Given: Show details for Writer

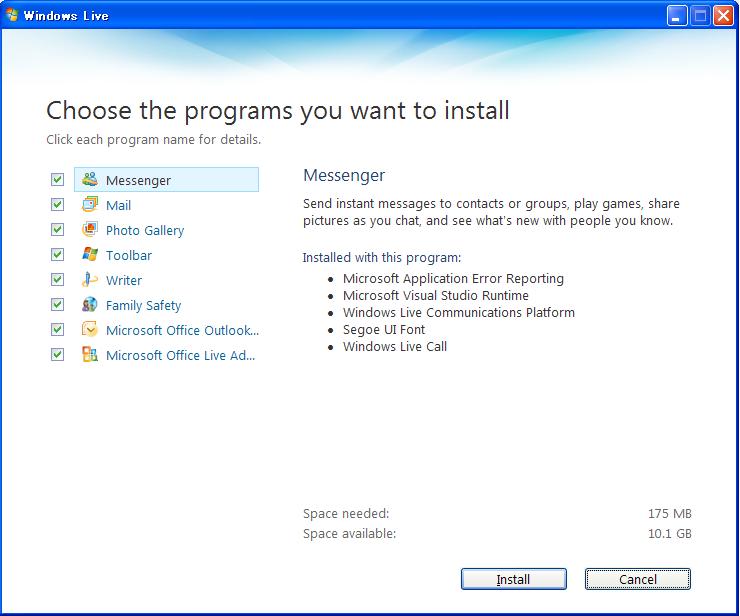Looking at the screenshot, I should pyautogui.click(x=124, y=280).
